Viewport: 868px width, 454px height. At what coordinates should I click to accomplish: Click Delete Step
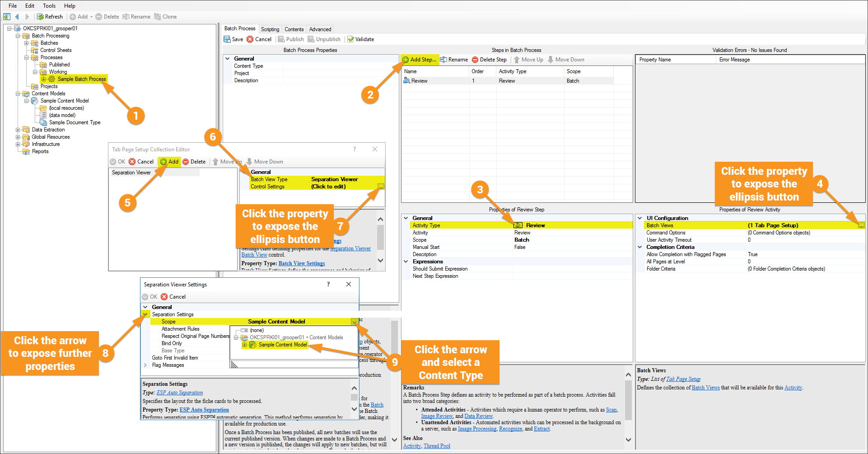coord(490,60)
